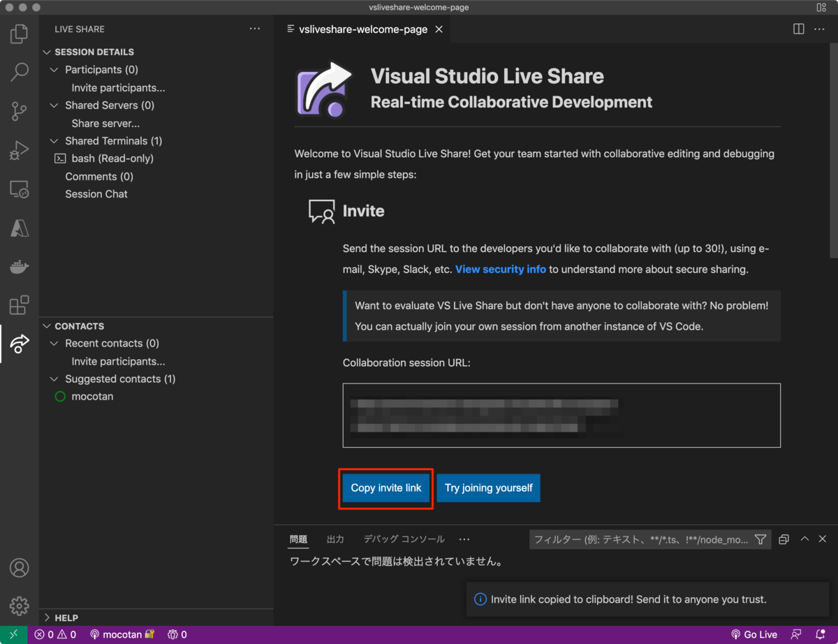The height and width of the screenshot is (644, 838).
Task: Collapse the Session Details section
Action: (x=47, y=52)
